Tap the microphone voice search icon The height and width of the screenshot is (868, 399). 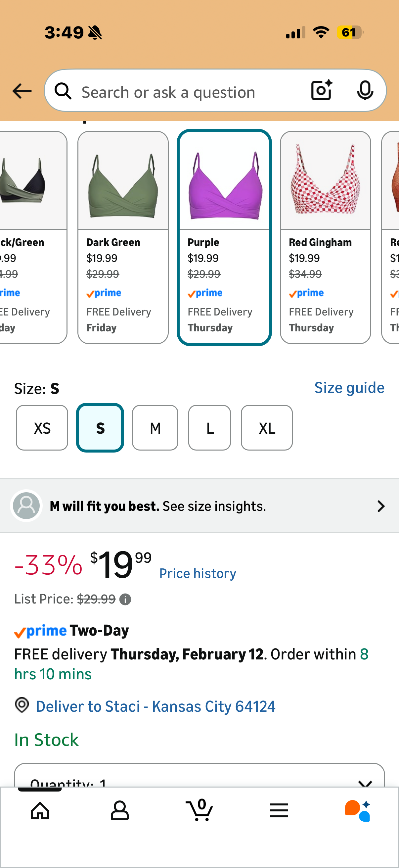(365, 90)
